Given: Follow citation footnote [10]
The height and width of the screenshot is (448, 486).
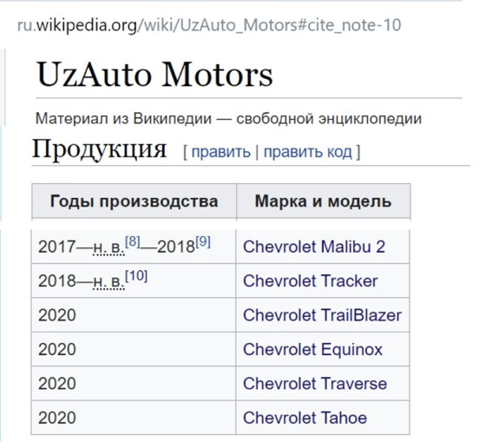Looking at the screenshot, I should [136, 275].
